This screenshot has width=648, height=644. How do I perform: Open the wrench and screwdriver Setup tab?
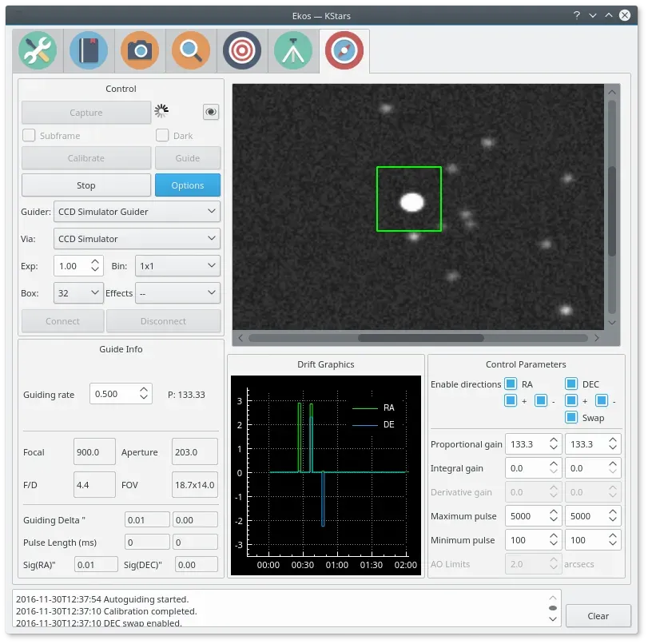(38, 50)
